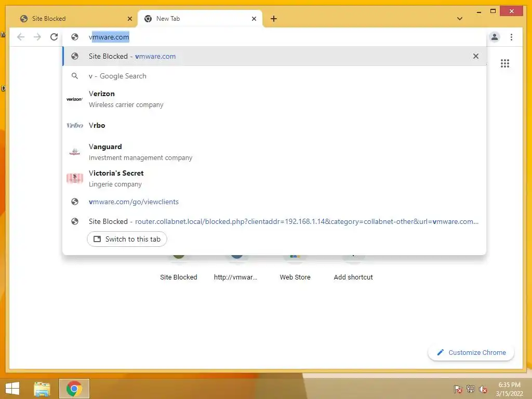Click Switch to this tab button
Image resolution: width=532 pixels, height=399 pixels.
(x=127, y=239)
